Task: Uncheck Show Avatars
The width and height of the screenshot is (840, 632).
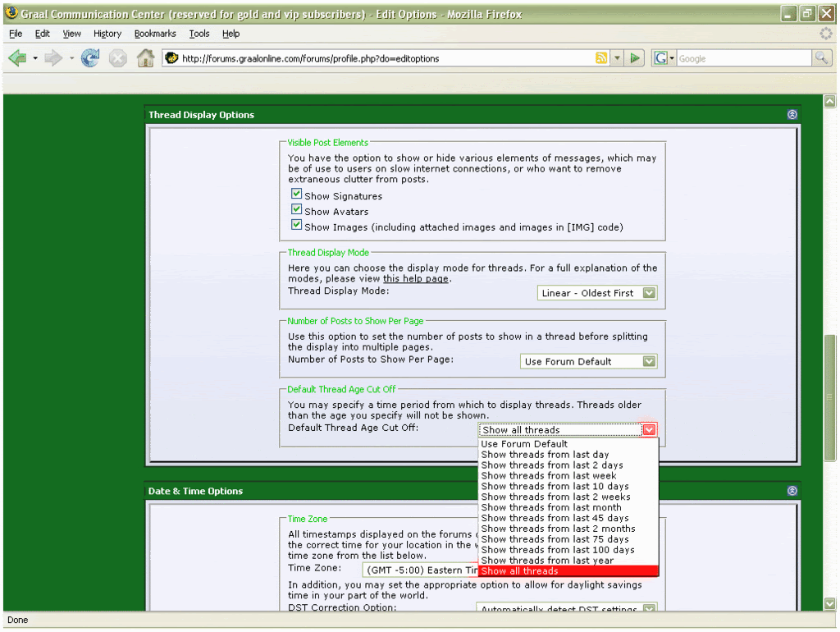Action: [296, 209]
